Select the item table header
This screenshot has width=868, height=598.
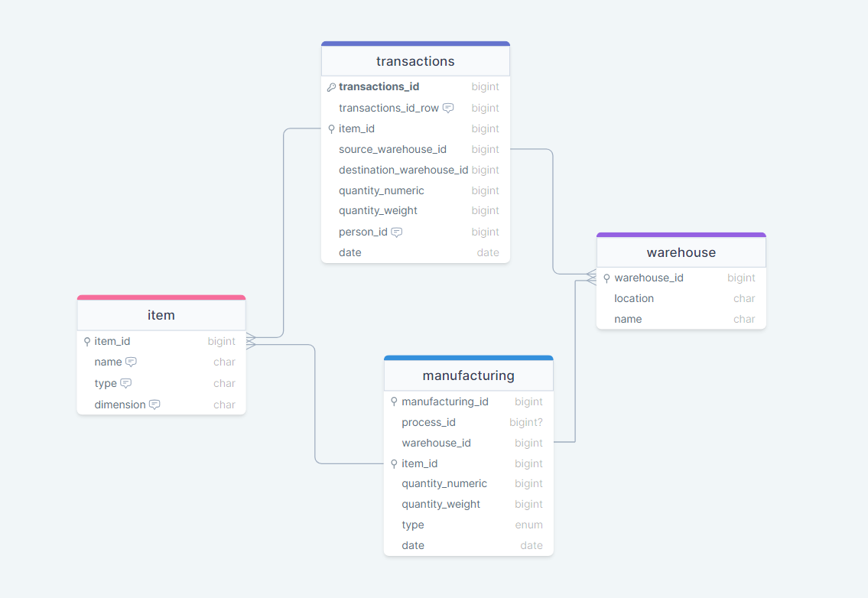click(x=161, y=314)
